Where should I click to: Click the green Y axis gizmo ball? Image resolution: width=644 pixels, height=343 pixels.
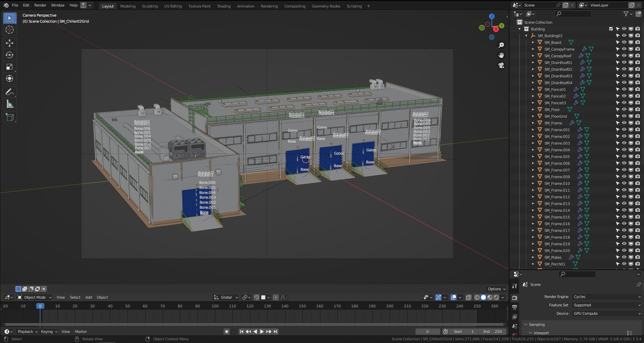point(502,26)
